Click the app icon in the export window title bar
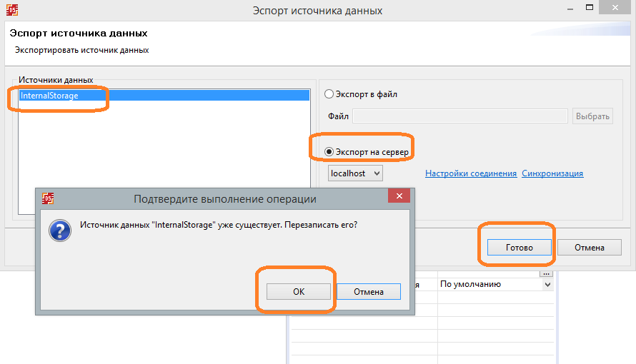The image size is (636, 364). (x=11, y=11)
